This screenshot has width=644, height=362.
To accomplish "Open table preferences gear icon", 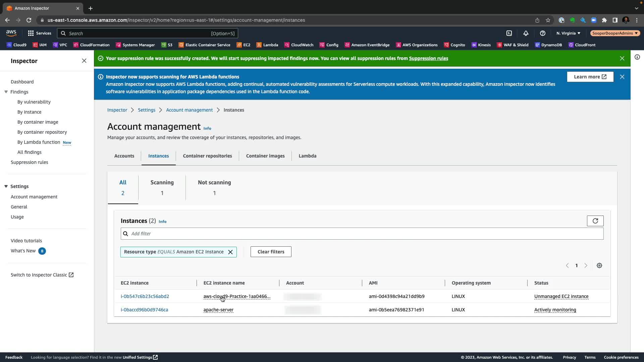I will pos(599,265).
